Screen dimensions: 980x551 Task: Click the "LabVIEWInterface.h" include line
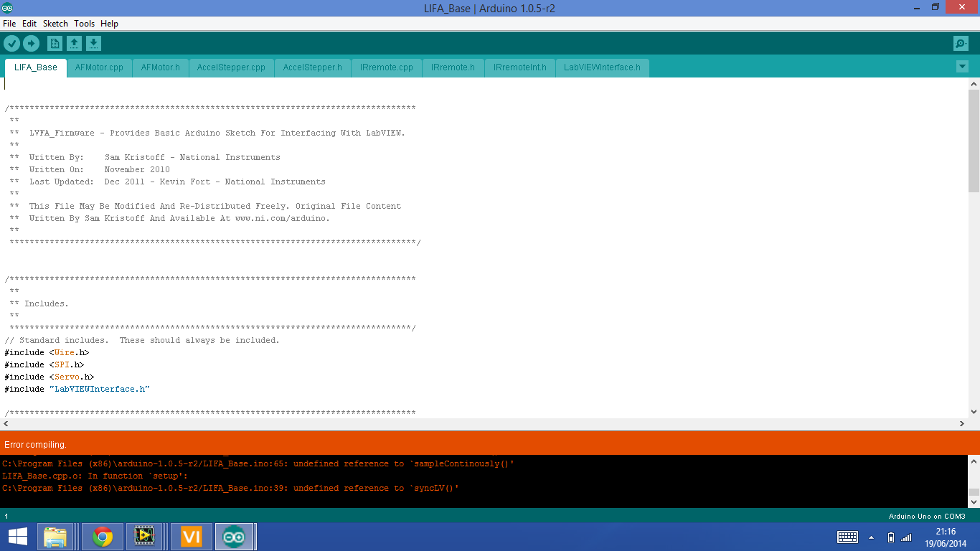click(x=77, y=389)
